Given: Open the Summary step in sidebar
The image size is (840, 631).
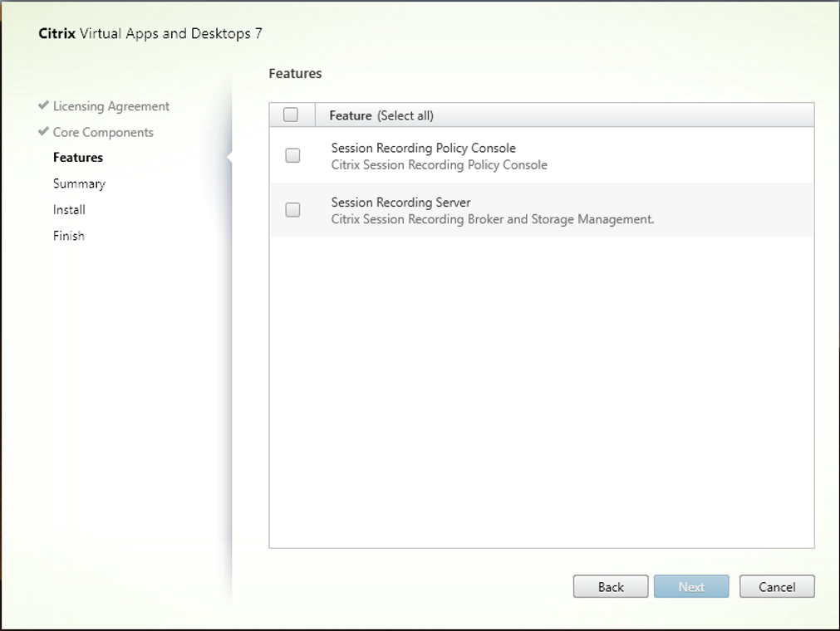Looking at the screenshot, I should 79,183.
